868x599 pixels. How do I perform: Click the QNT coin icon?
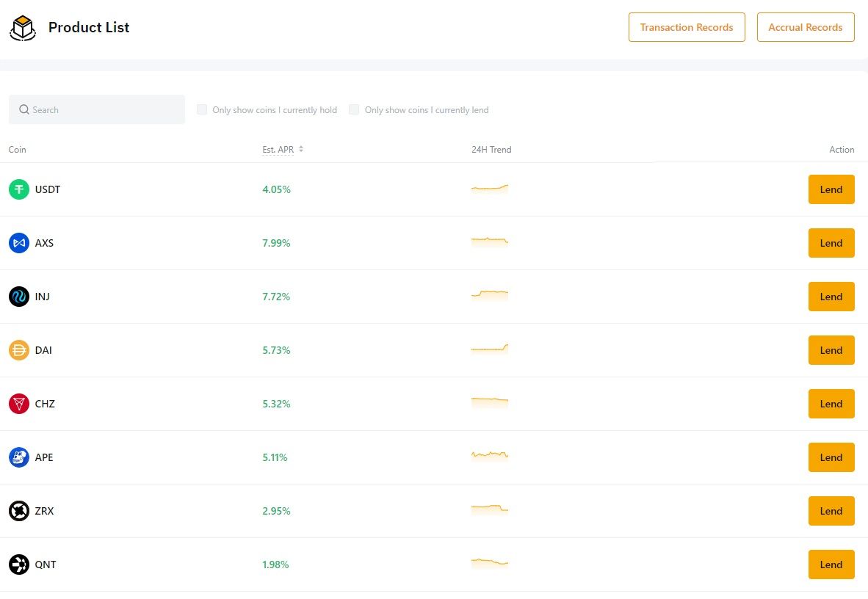[19, 564]
